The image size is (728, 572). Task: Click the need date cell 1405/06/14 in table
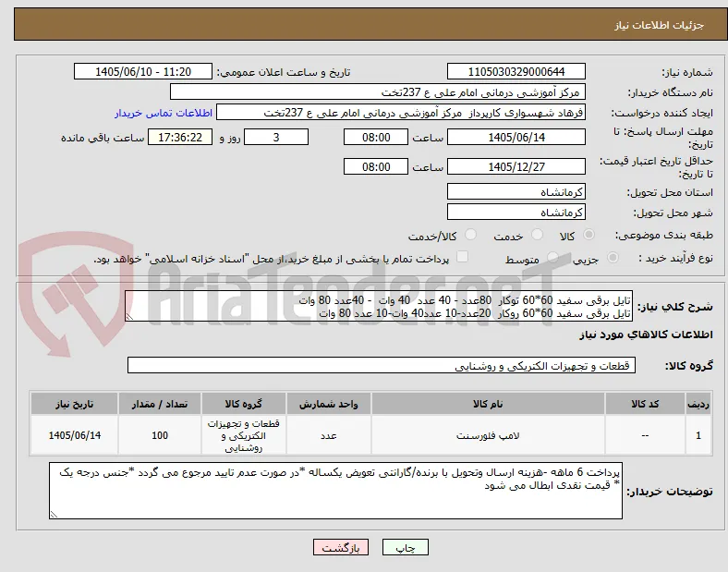click(x=74, y=435)
